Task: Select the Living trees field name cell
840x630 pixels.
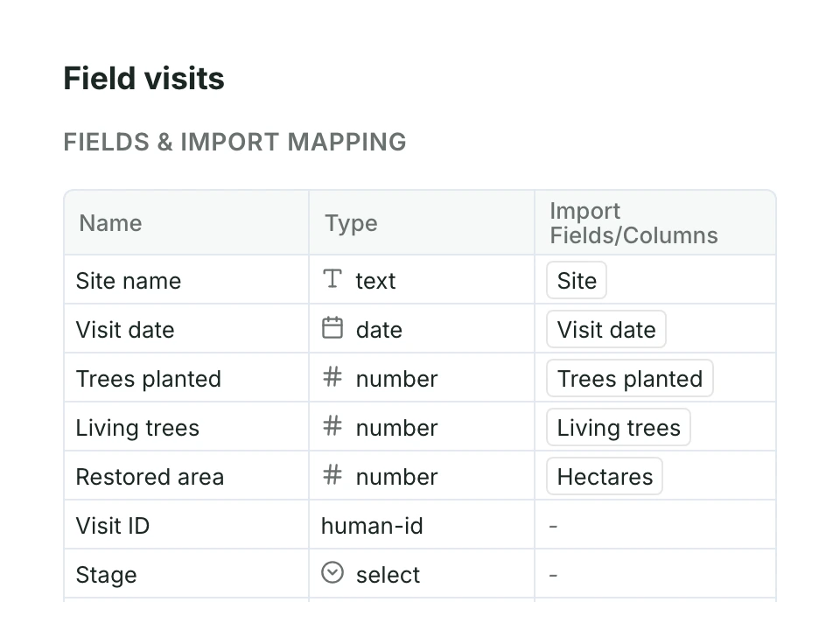Action: 186,428
